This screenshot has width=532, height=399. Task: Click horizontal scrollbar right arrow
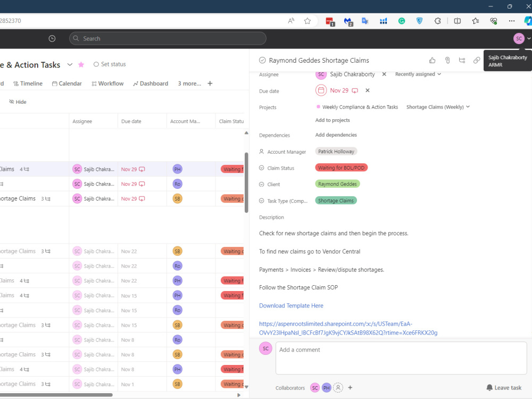(x=238, y=395)
